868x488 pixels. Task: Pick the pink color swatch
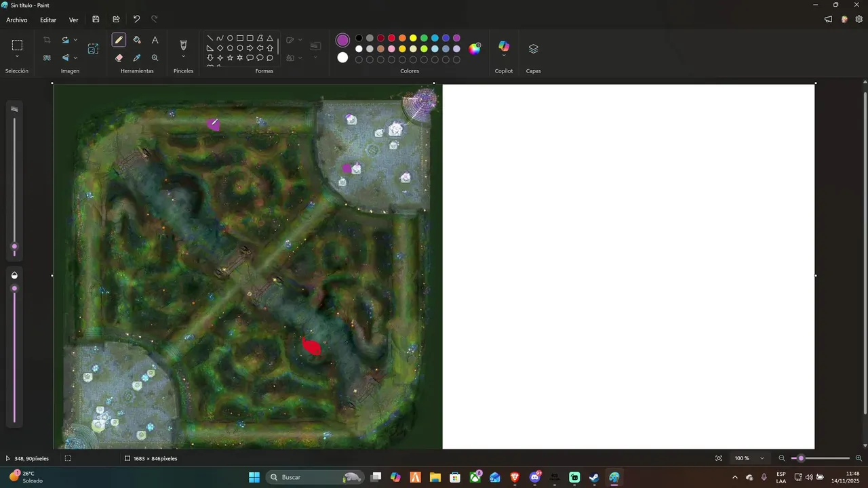(x=391, y=49)
